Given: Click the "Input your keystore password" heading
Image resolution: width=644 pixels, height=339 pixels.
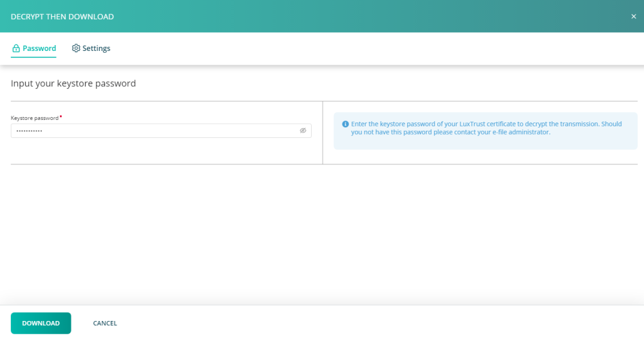Looking at the screenshot, I should (x=73, y=84).
